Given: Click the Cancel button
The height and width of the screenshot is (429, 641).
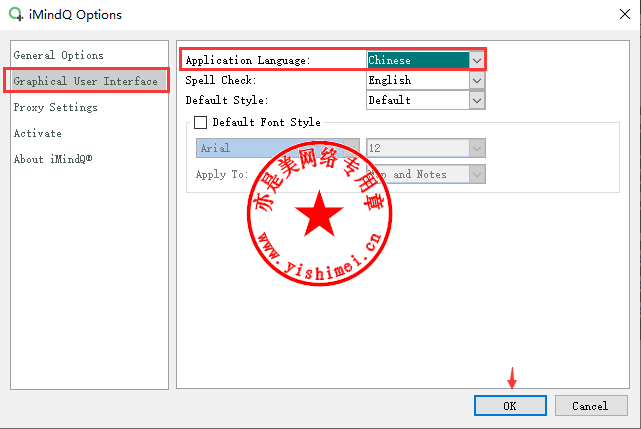Looking at the screenshot, I should click(x=591, y=406).
